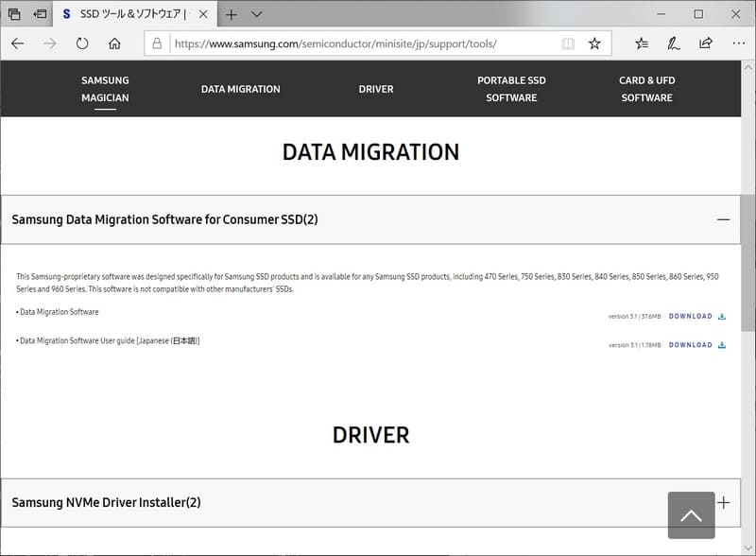Click the scroll-to-top arrow button
This screenshot has width=756, height=556.
tap(691, 513)
